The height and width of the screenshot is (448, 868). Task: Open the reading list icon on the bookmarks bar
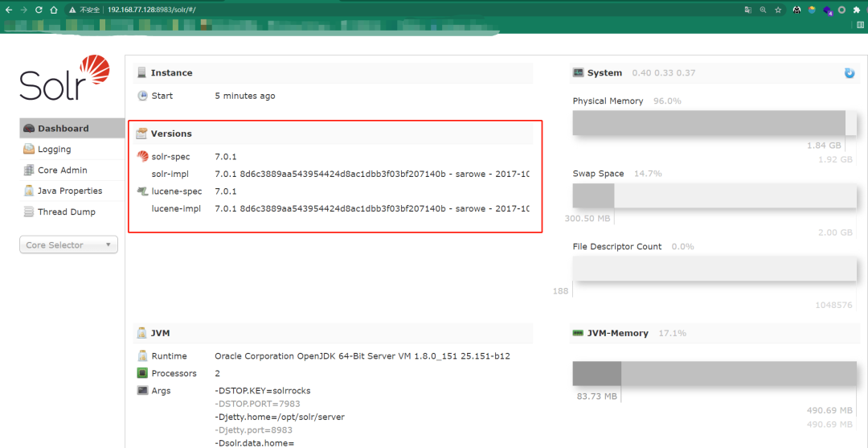pos(861,25)
